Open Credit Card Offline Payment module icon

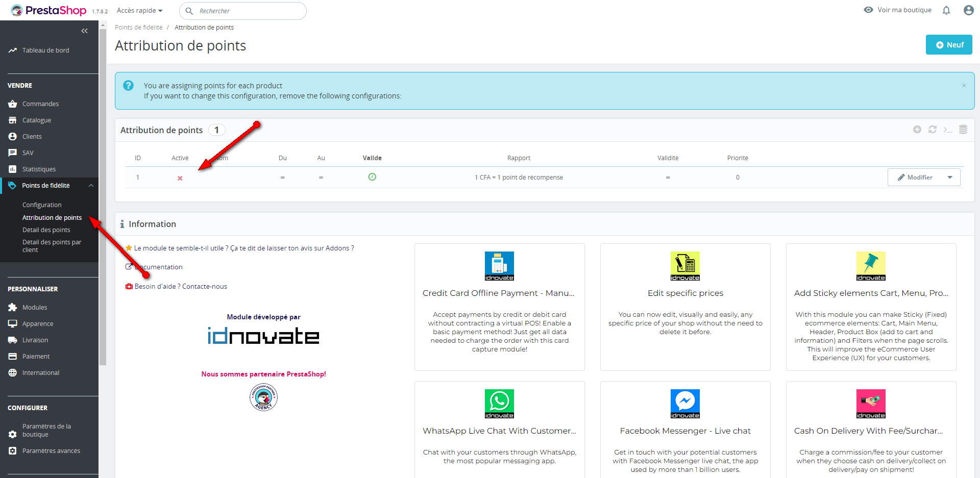point(499,266)
